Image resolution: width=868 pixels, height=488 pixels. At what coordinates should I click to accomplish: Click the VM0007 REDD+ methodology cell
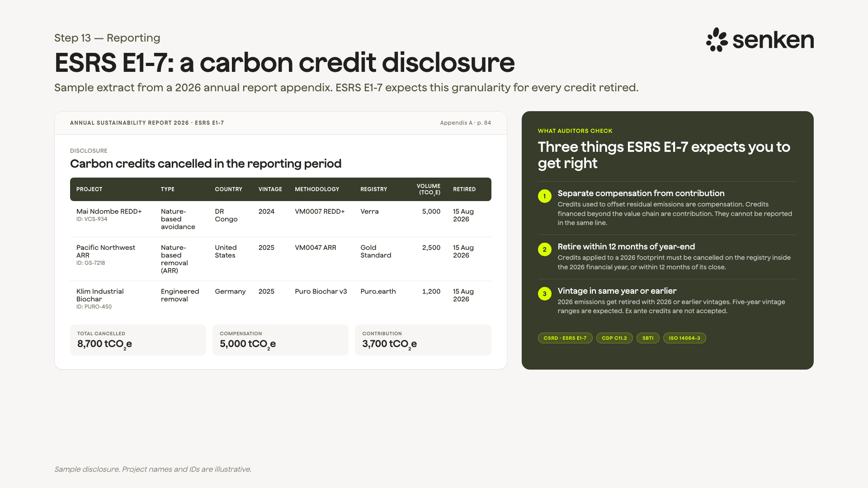tap(320, 211)
